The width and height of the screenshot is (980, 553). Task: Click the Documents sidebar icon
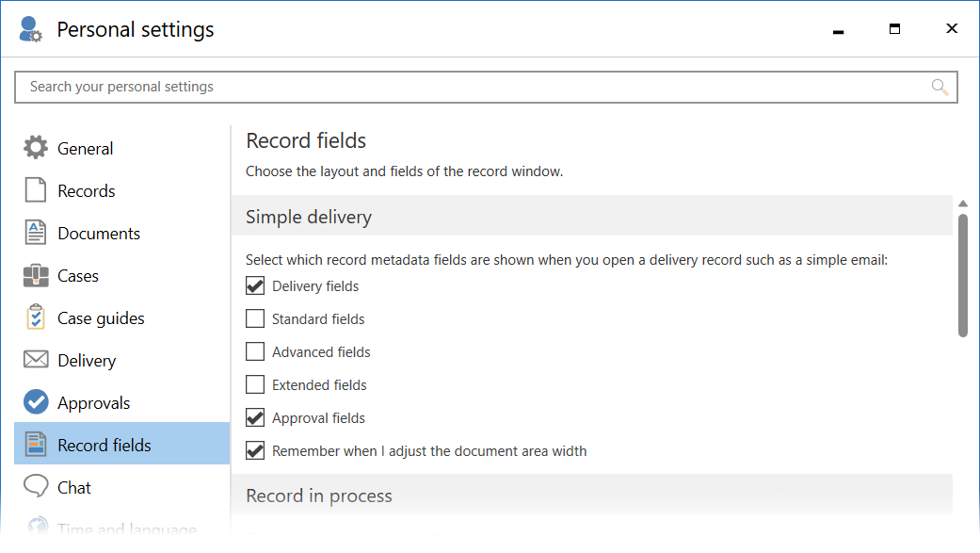[x=36, y=232]
